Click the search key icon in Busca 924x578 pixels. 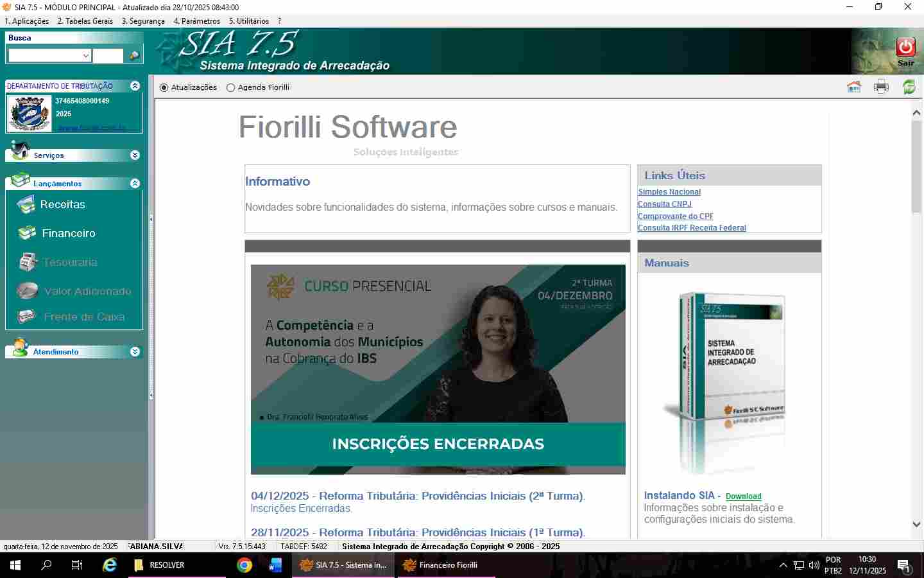tap(134, 56)
